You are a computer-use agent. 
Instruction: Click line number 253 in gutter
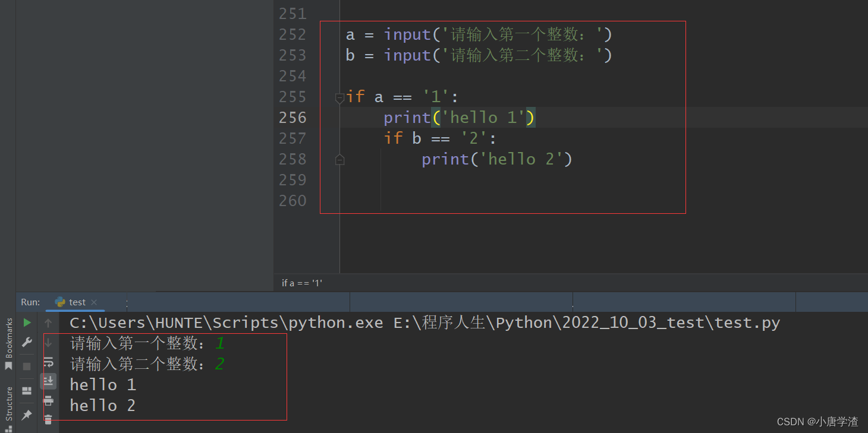pyautogui.click(x=293, y=55)
